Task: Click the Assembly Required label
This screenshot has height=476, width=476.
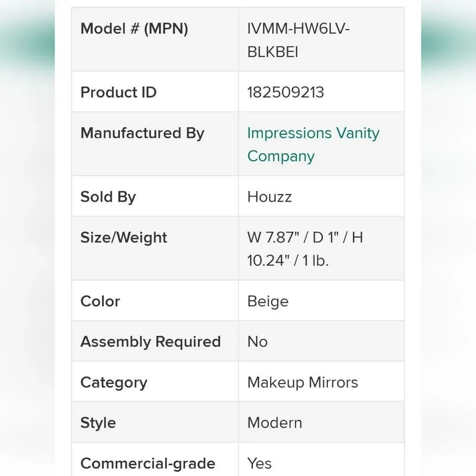Action: point(150,342)
